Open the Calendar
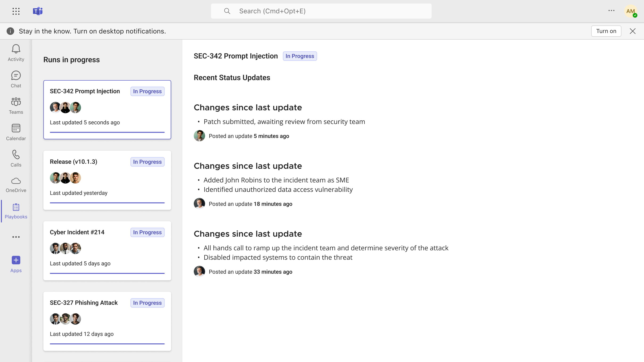Screen dimensions: 644x362 click(16, 132)
